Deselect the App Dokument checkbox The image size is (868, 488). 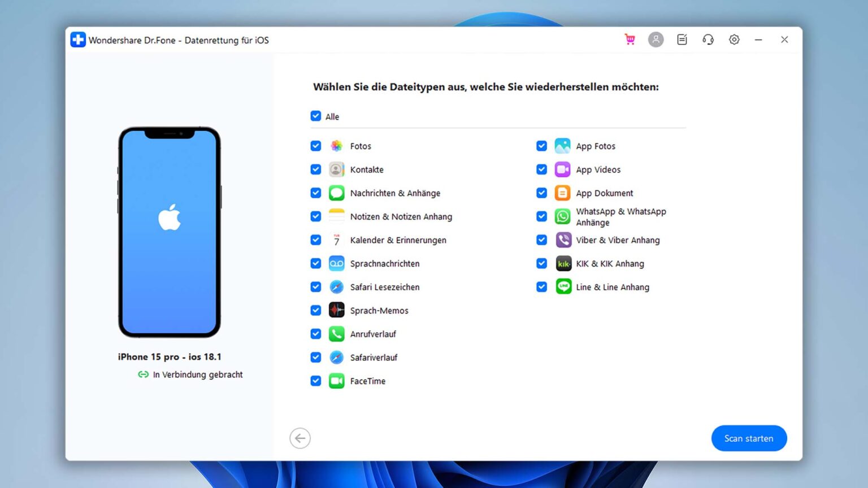coord(542,193)
